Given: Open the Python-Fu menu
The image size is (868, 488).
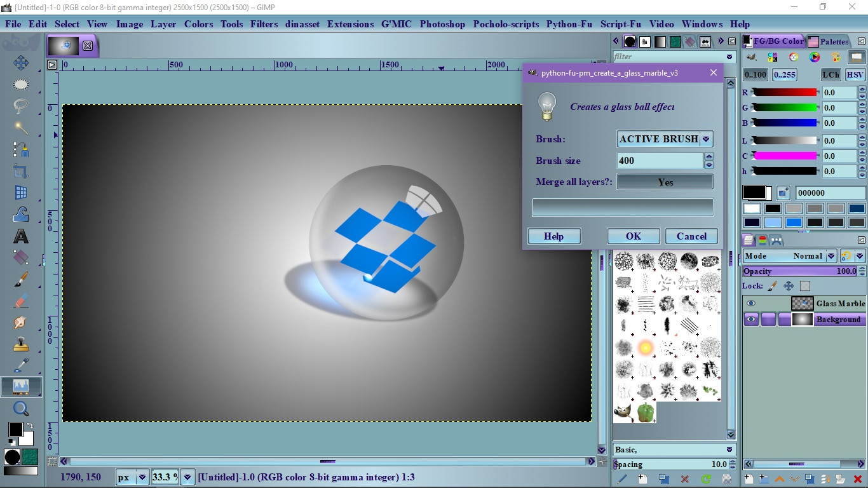Looking at the screenshot, I should point(569,24).
